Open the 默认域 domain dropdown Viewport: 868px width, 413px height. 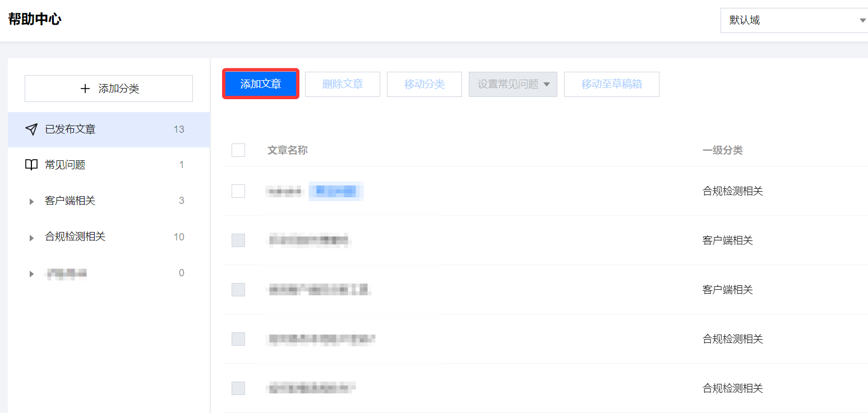coord(794,20)
